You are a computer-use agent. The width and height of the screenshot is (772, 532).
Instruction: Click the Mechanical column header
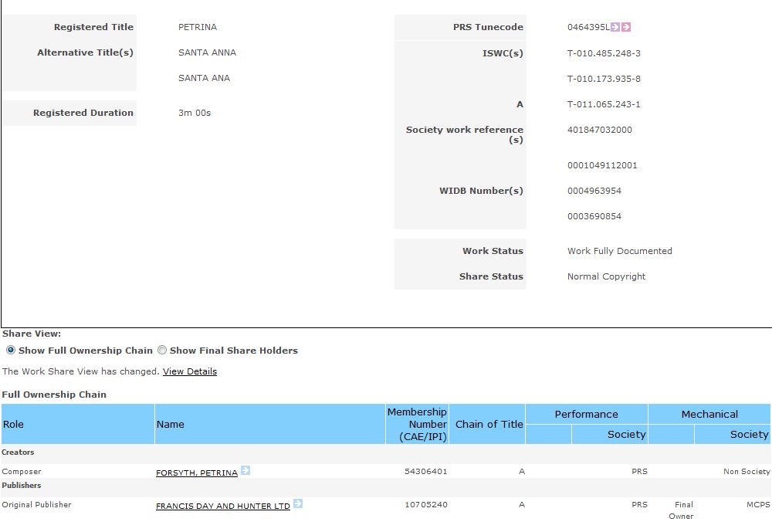709,414
